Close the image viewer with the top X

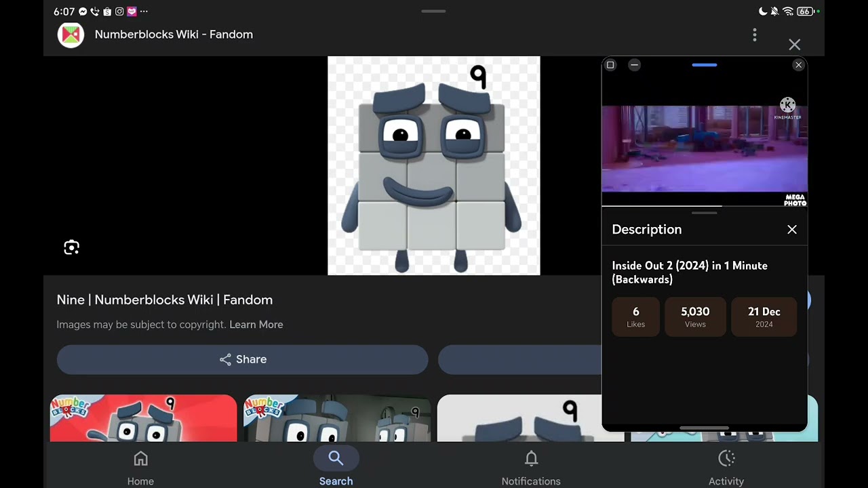click(x=795, y=45)
